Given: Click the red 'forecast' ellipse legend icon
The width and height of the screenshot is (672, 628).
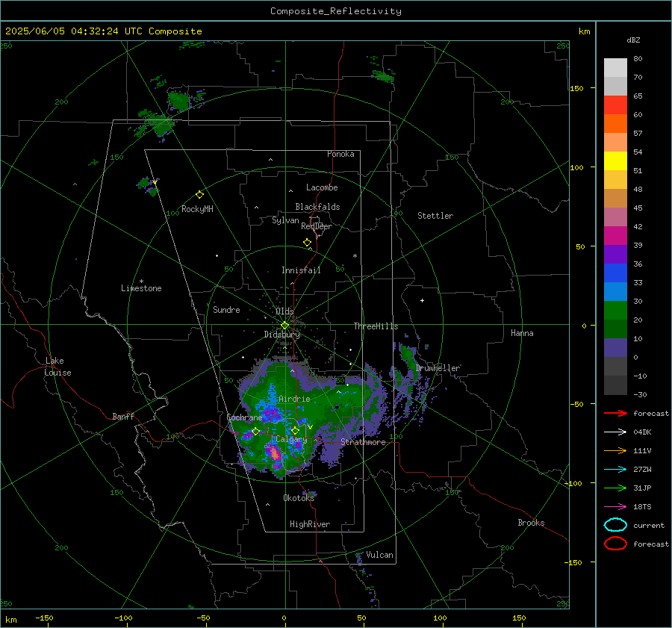Looking at the screenshot, I should click(615, 544).
